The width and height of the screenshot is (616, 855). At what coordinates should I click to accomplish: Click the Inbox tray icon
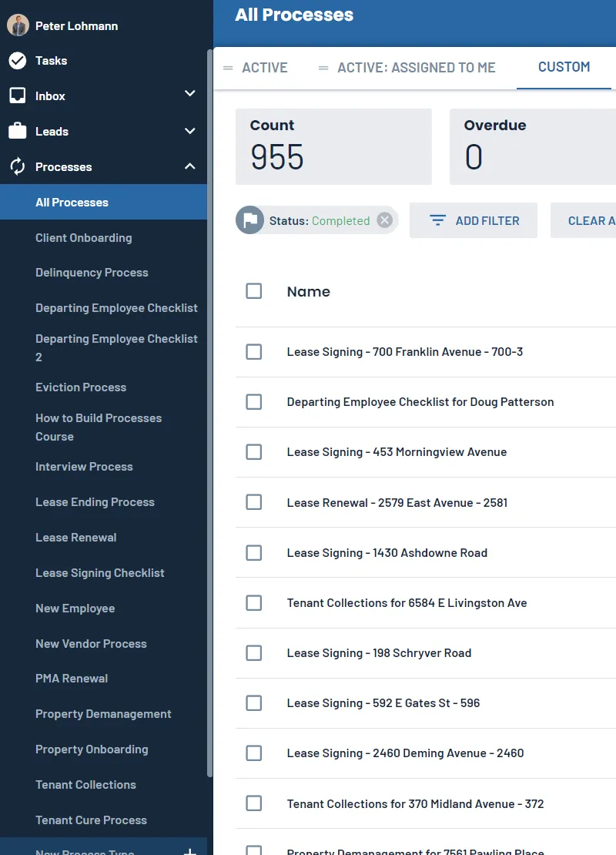pyautogui.click(x=18, y=96)
